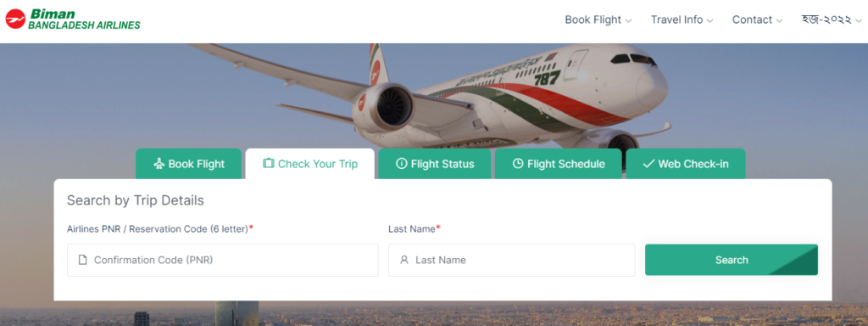Click the info icon on Flight Status tab
The image size is (868, 326).
[401, 164]
